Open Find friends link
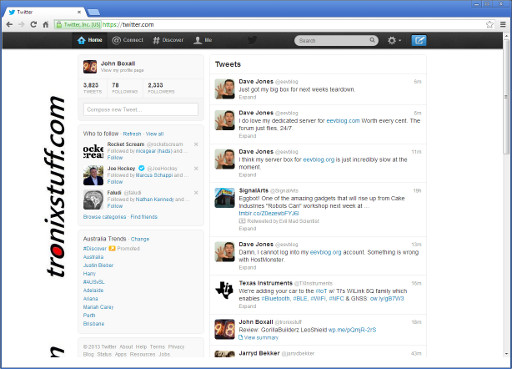 (144, 217)
